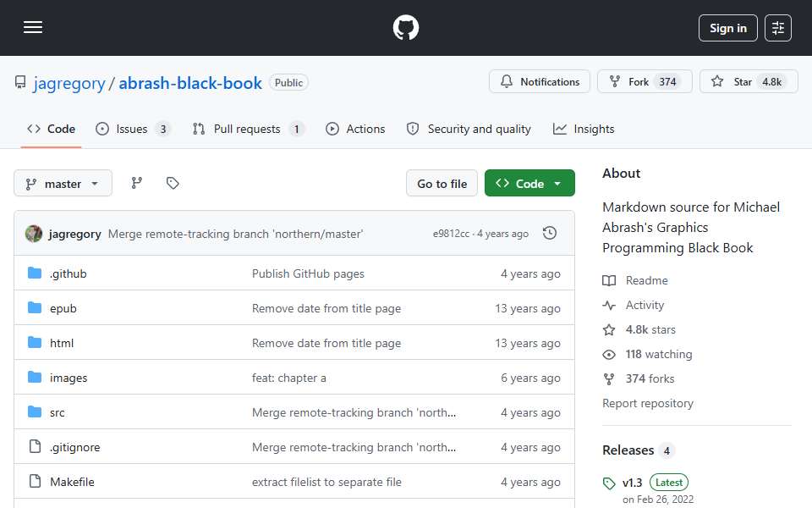Screen dimensions: 812x508
Task: Open html row 'Remove date from title page' commit
Action: click(x=326, y=343)
